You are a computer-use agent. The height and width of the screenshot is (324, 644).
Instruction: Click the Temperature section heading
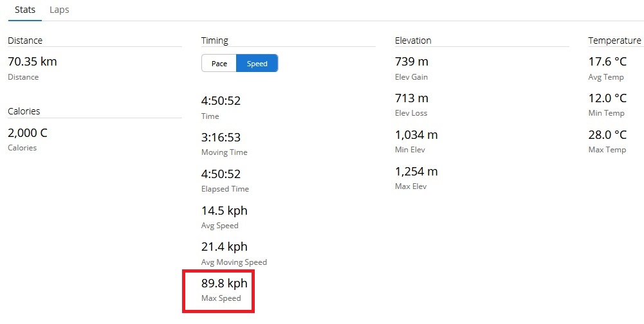point(614,40)
